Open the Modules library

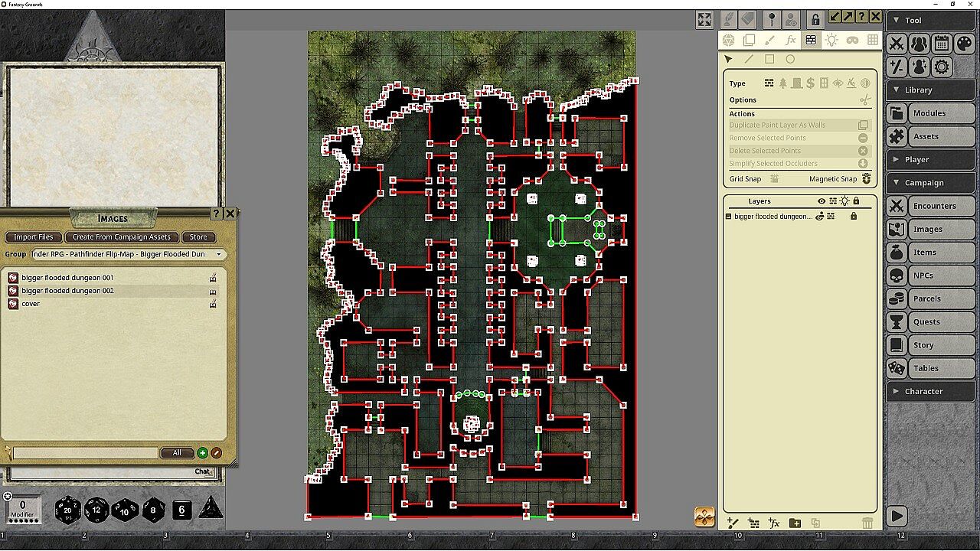pyautogui.click(x=930, y=113)
